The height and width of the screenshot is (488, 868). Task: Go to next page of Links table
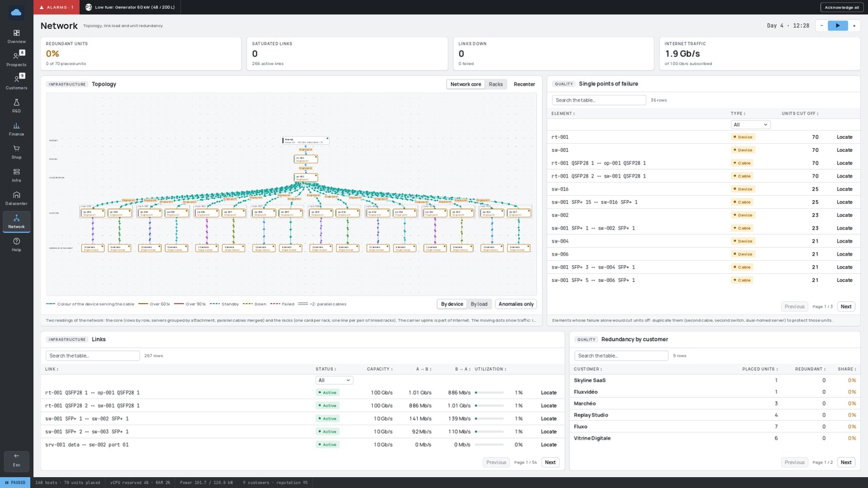pyautogui.click(x=550, y=463)
